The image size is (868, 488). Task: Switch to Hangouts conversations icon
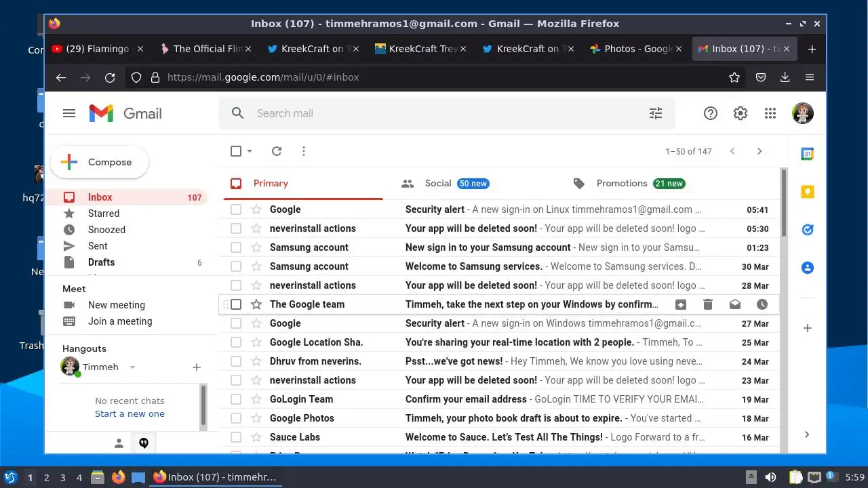click(x=144, y=443)
